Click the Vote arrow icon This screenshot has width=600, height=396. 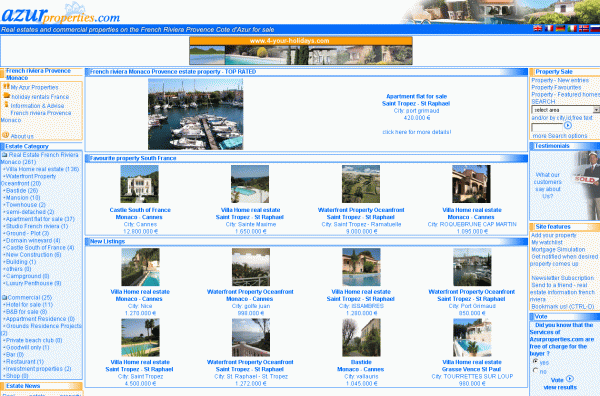click(x=570, y=379)
